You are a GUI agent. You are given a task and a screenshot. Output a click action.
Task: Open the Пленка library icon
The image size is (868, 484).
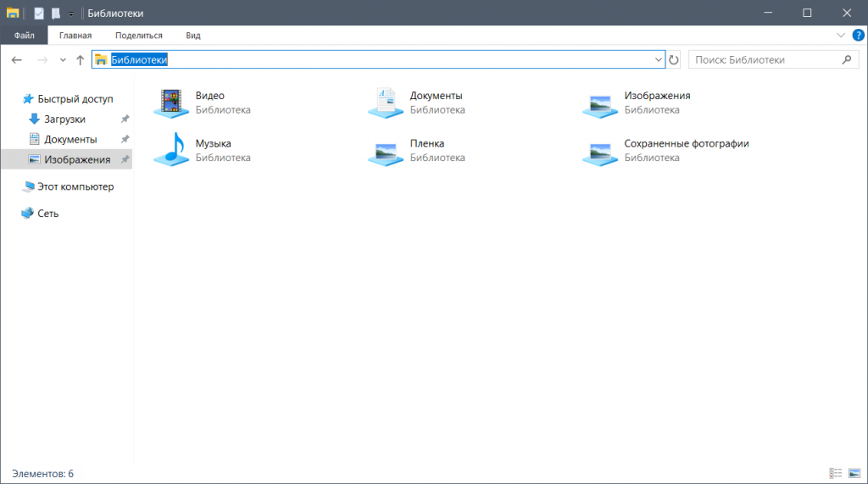click(387, 151)
